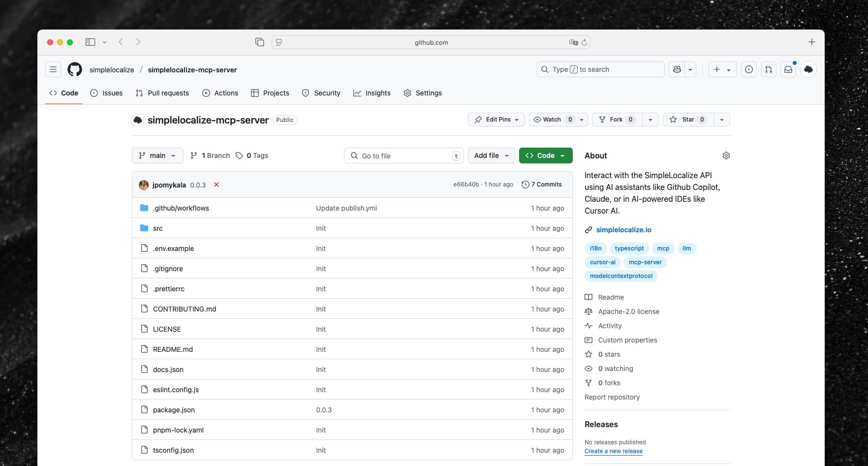Open the Insights tab
Image resolution: width=868 pixels, height=466 pixels.
point(372,93)
